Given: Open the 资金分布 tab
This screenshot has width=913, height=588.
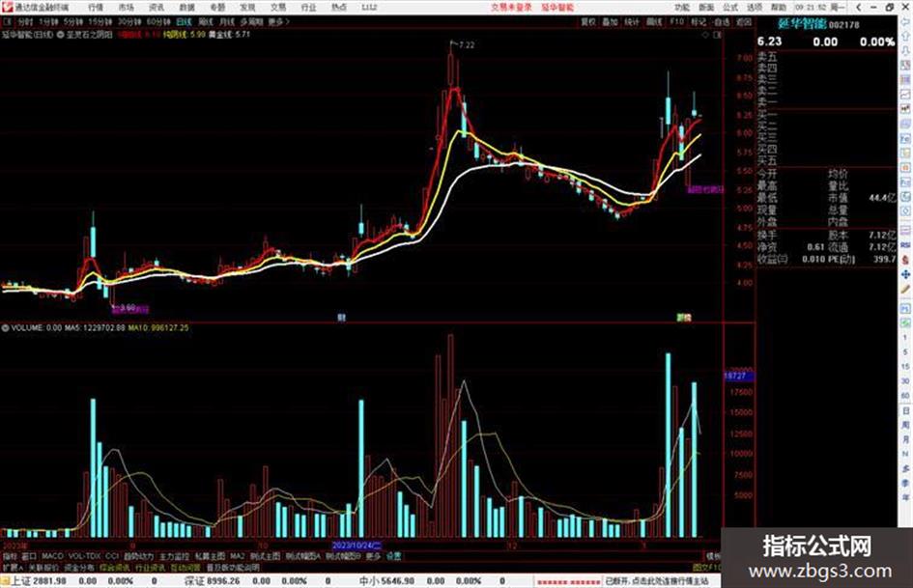Looking at the screenshot, I should click(79, 568).
